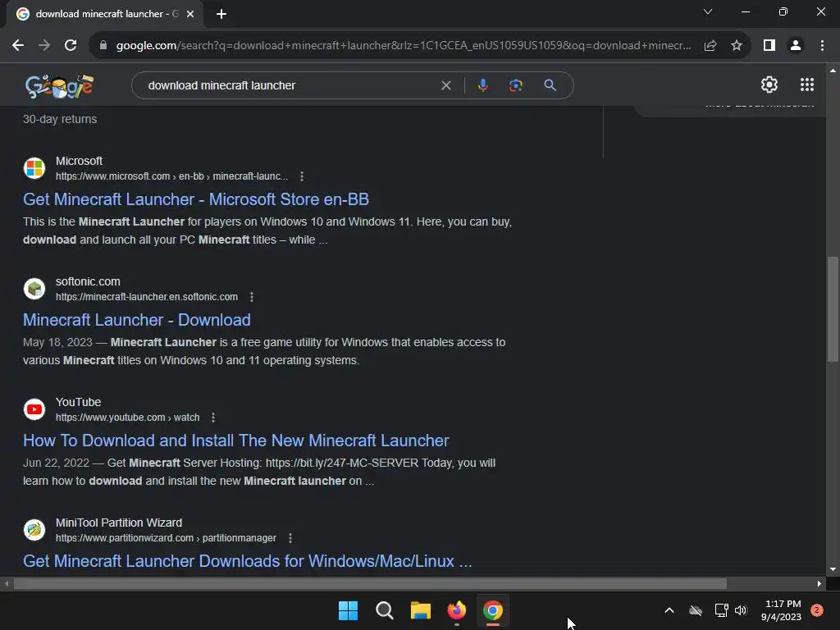The image size is (840, 630).
Task: Click the browser forward arrow
Action: coord(44,46)
